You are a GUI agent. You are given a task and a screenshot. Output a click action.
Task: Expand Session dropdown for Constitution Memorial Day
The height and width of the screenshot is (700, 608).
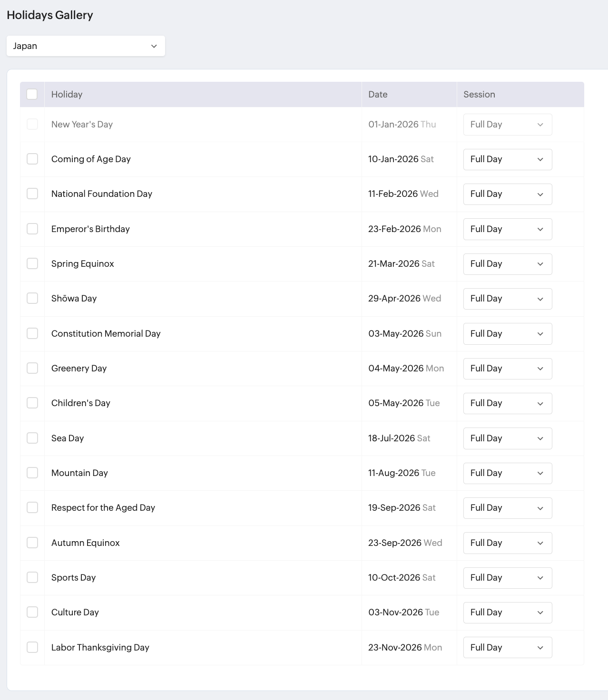point(508,334)
